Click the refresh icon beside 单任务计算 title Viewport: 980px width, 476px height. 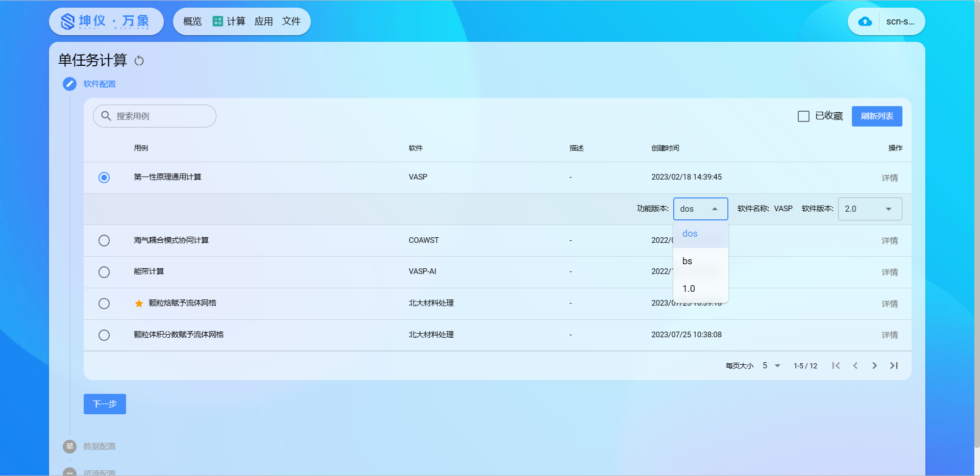pos(139,61)
